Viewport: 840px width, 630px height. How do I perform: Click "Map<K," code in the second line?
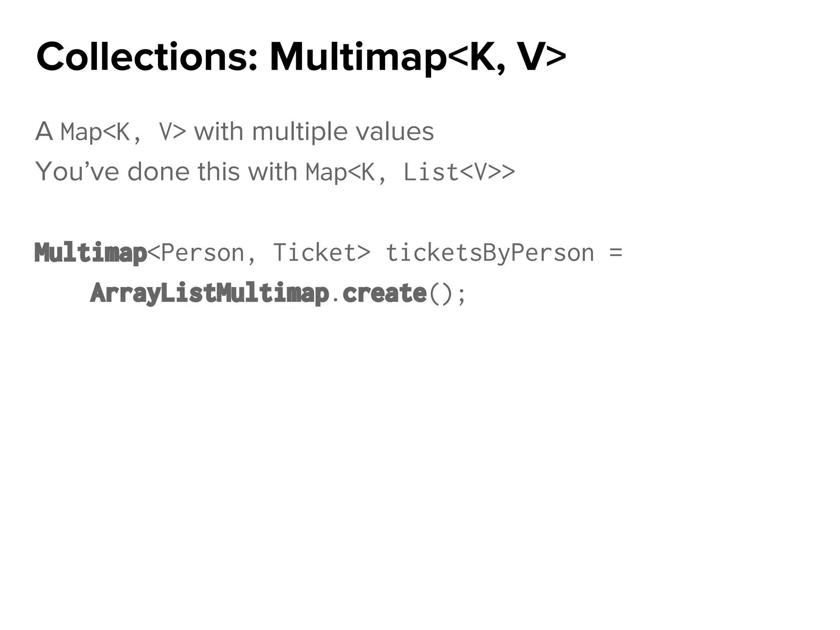(x=345, y=172)
